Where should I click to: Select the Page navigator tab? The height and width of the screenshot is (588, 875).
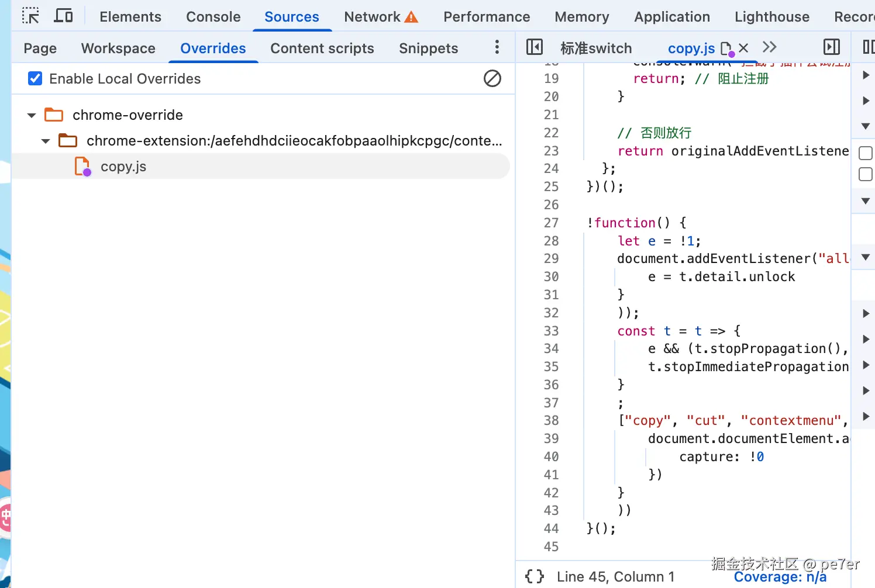(40, 49)
